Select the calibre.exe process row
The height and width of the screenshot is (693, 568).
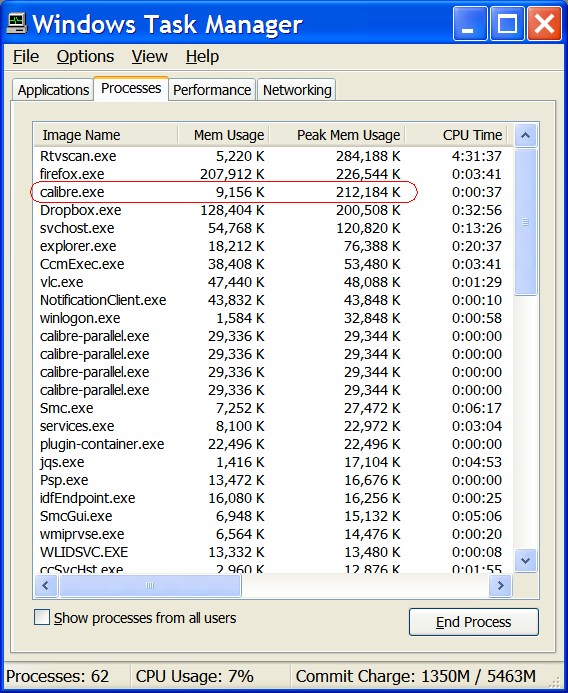(271, 192)
